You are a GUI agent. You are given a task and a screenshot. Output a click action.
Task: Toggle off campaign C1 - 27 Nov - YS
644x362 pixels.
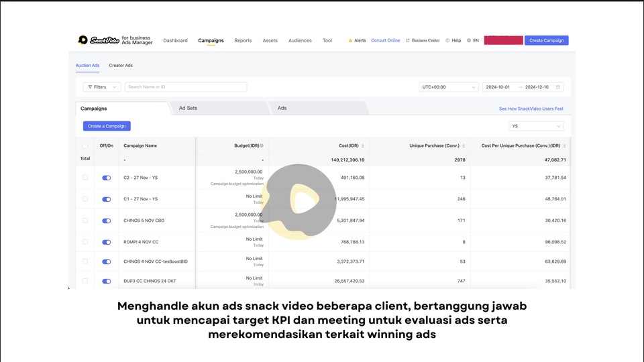pyautogui.click(x=107, y=199)
